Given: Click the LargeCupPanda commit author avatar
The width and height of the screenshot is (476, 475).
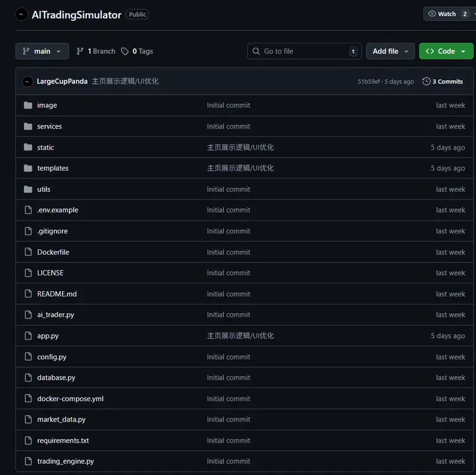Looking at the screenshot, I should point(27,82).
